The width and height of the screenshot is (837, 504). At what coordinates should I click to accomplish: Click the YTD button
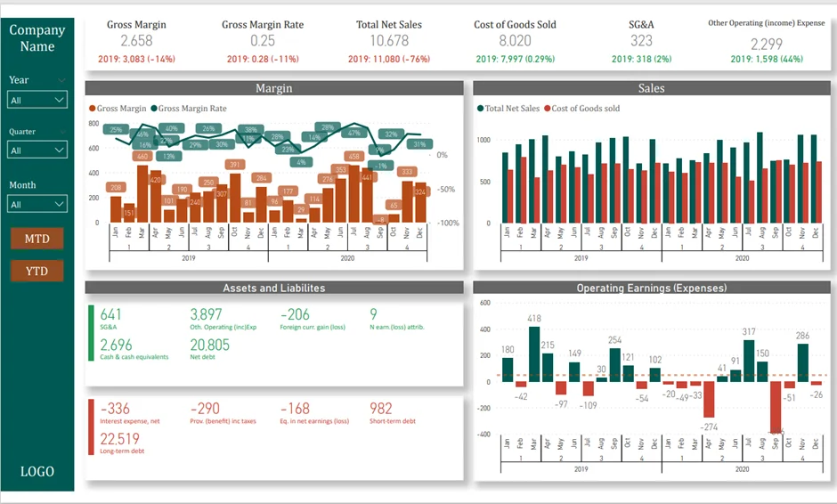37,271
